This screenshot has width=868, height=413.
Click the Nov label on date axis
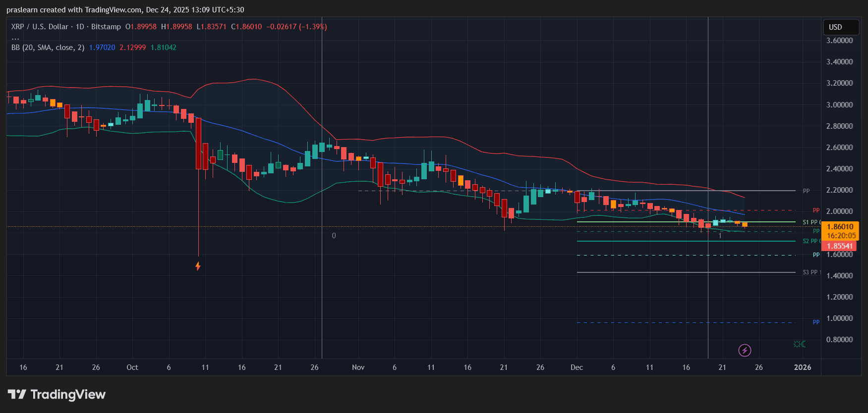pyautogui.click(x=358, y=367)
